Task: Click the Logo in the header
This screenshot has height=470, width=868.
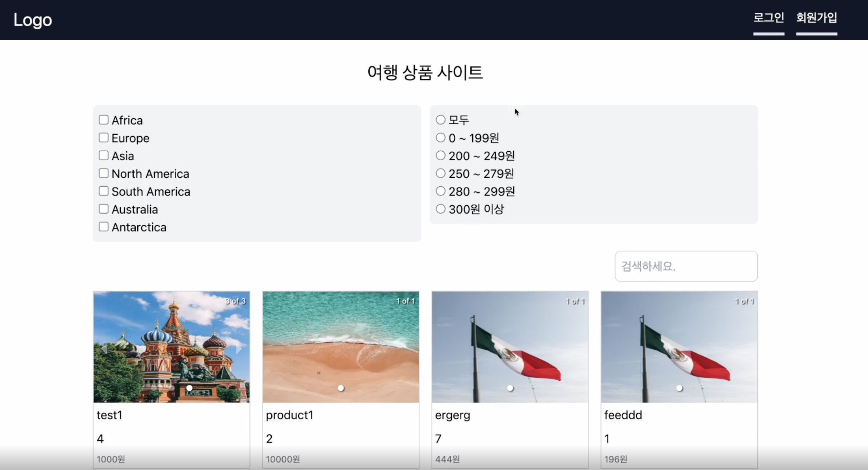Action: coord(33,20)
